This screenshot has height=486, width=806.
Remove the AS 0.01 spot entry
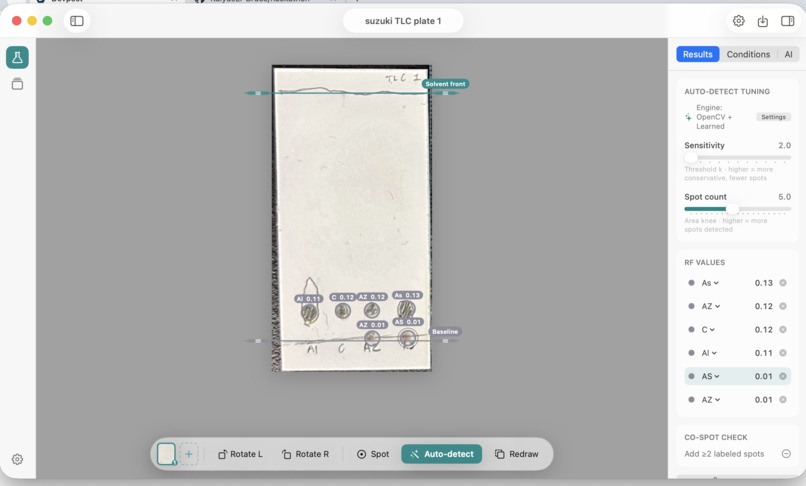click(783, 376)
